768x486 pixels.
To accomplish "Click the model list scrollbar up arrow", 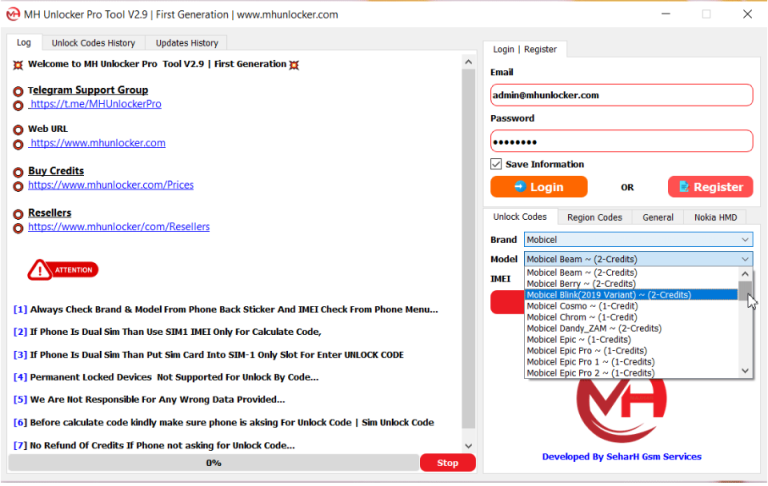I will tap(745, 274).
